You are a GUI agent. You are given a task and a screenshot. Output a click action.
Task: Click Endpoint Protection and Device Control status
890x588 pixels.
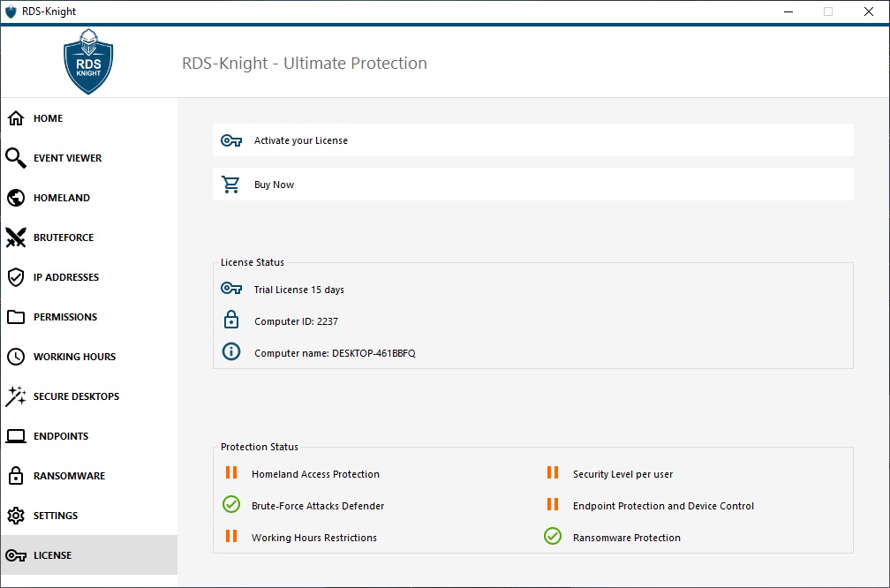[x=663, y=506]
